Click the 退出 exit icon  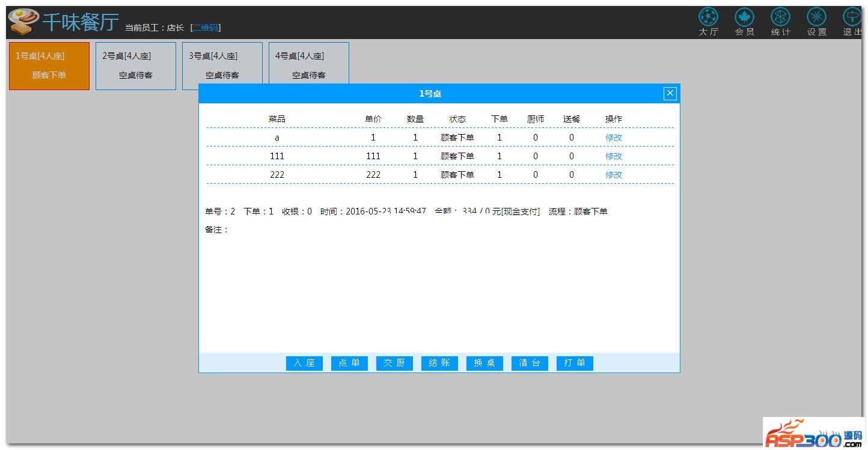coord(852,22)
